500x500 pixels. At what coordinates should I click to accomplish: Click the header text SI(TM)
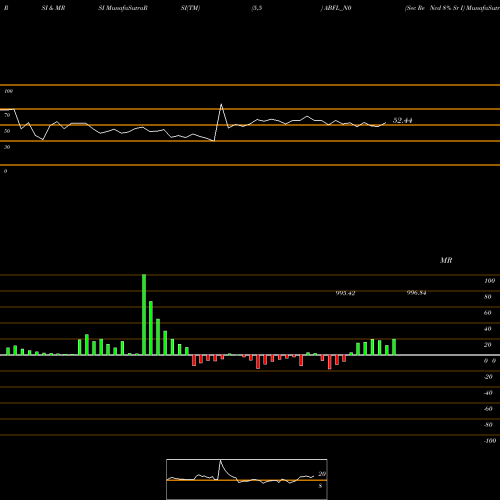(x=190, y=8)
